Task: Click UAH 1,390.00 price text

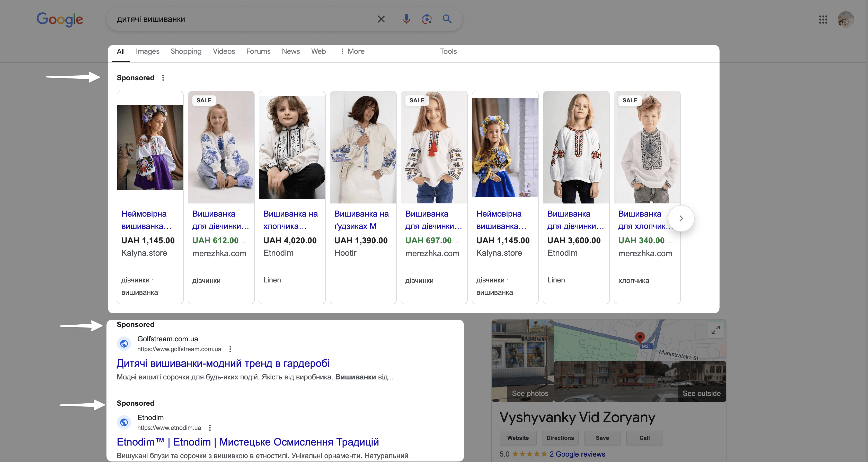Action: (361, 241)
